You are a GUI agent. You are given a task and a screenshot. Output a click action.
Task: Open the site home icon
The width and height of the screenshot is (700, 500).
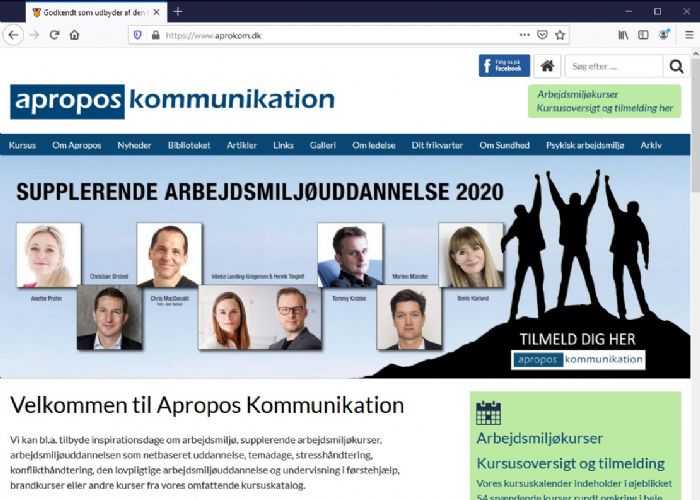pos(547,66)
